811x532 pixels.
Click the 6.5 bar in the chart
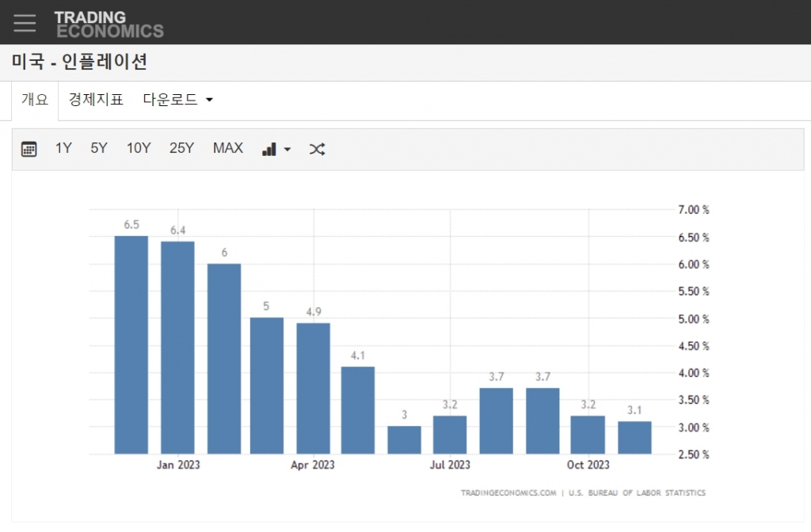pos(131,344)
